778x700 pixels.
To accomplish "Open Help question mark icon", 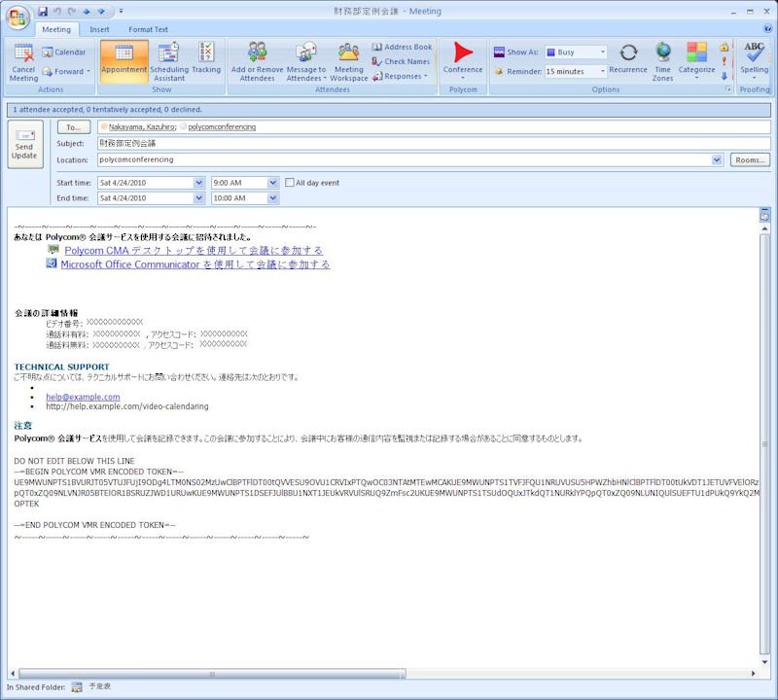I will click(768, 29).
